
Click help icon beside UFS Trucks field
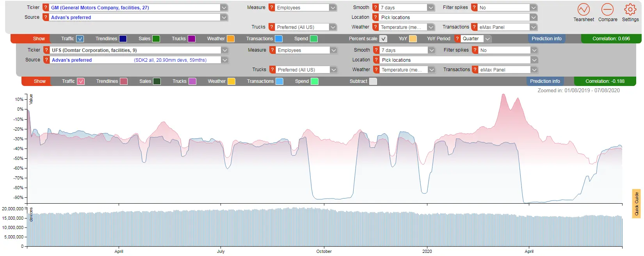tap(272, 70)
